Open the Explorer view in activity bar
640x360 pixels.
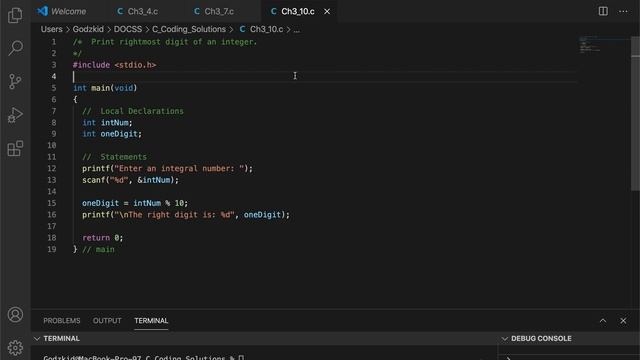pos(15,15)
